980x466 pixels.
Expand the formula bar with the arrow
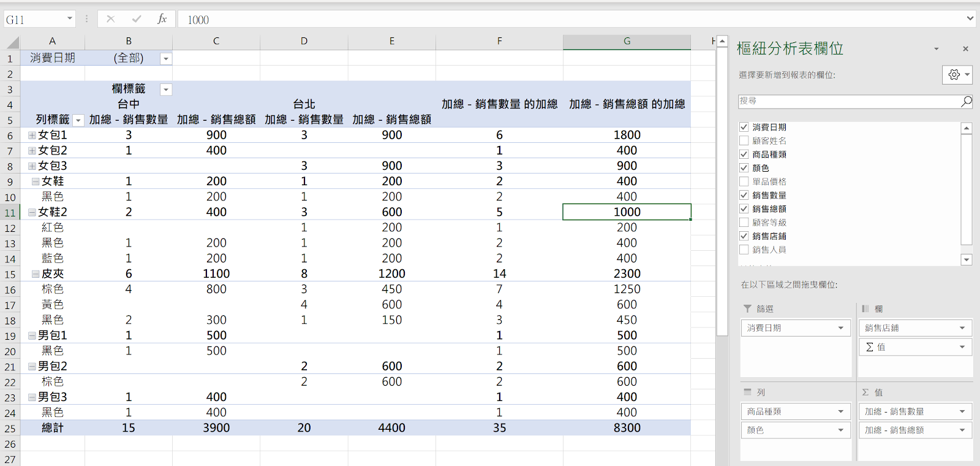[x=970, y=19]
